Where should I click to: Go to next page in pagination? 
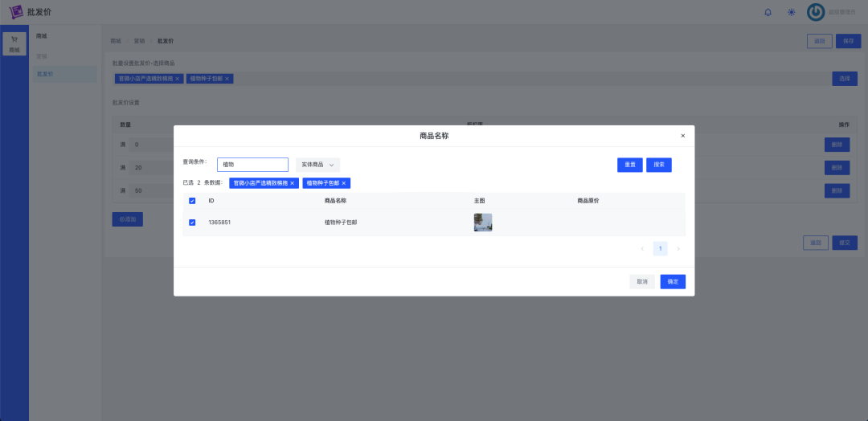tap(678, 249)
